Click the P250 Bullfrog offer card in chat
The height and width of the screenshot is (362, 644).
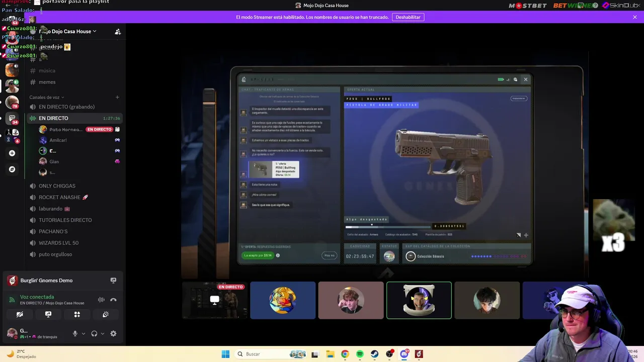[274, 169]
